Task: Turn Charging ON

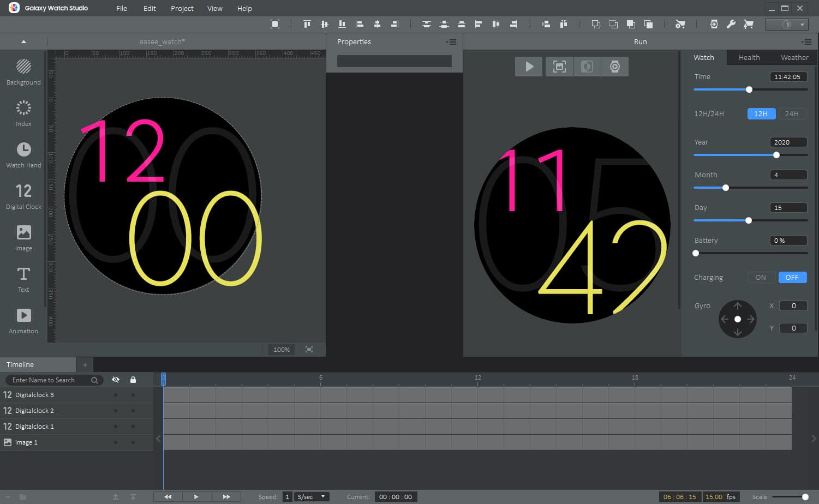Action: pyautogui.click(x=761, y=277)
